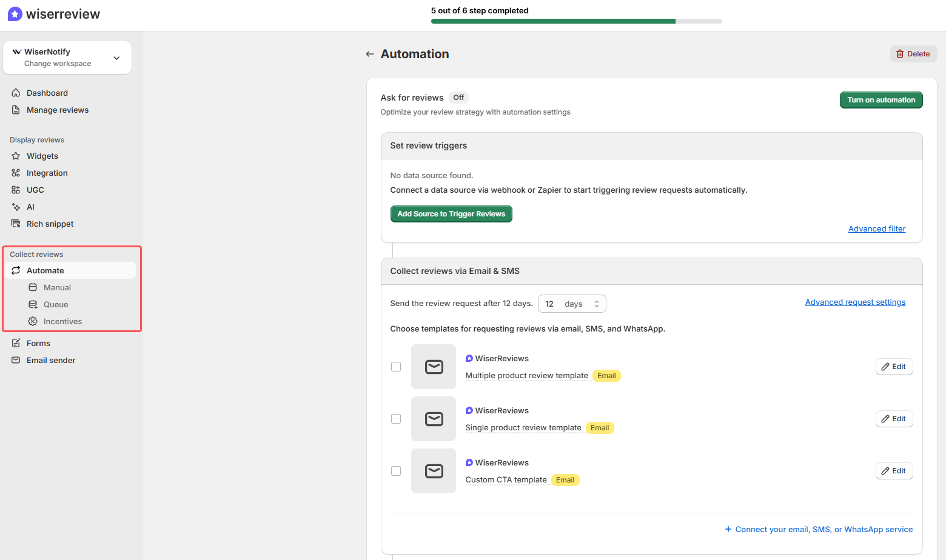Tick the Single product review template checkbox
Image resolution: width=946 pixels, height=560 pixels.
[x=396, y=419]
